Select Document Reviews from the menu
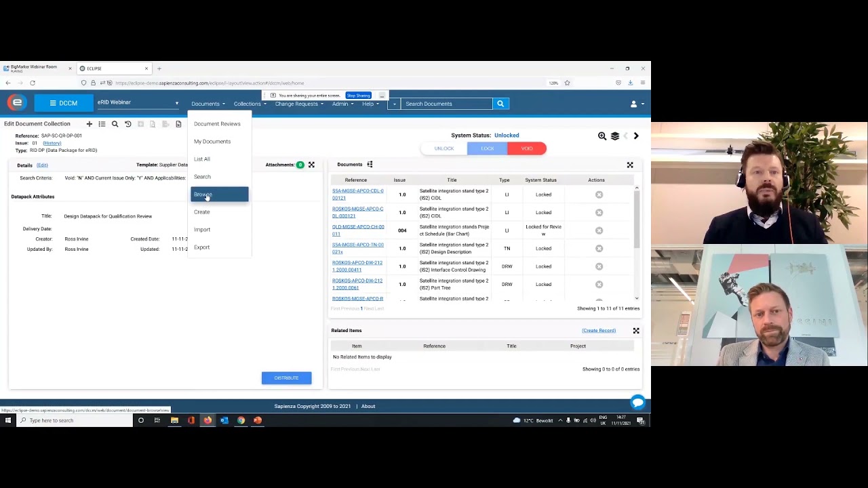The width and height of the screenshot is (868, 488). 217,124
